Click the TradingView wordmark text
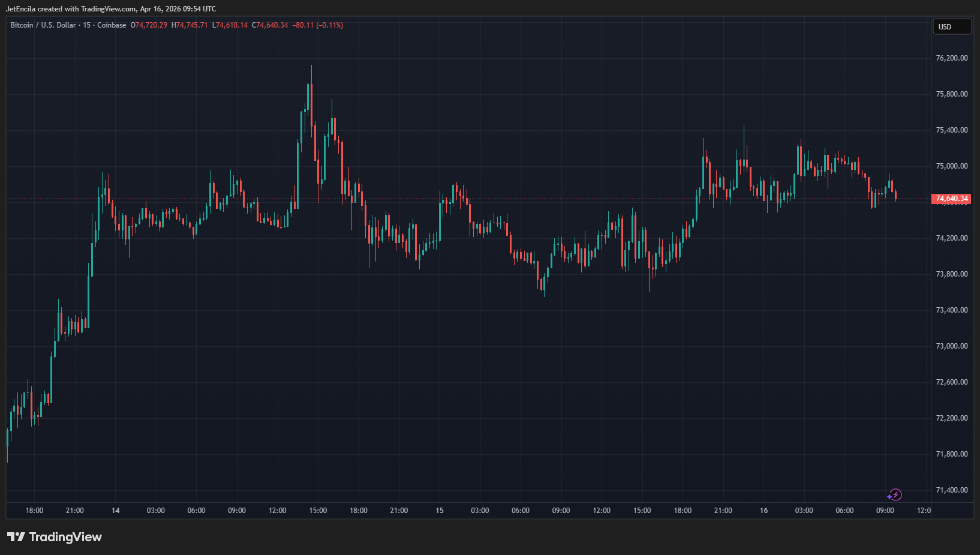Viewport: 980px width, 555px height. pos(65,537)
